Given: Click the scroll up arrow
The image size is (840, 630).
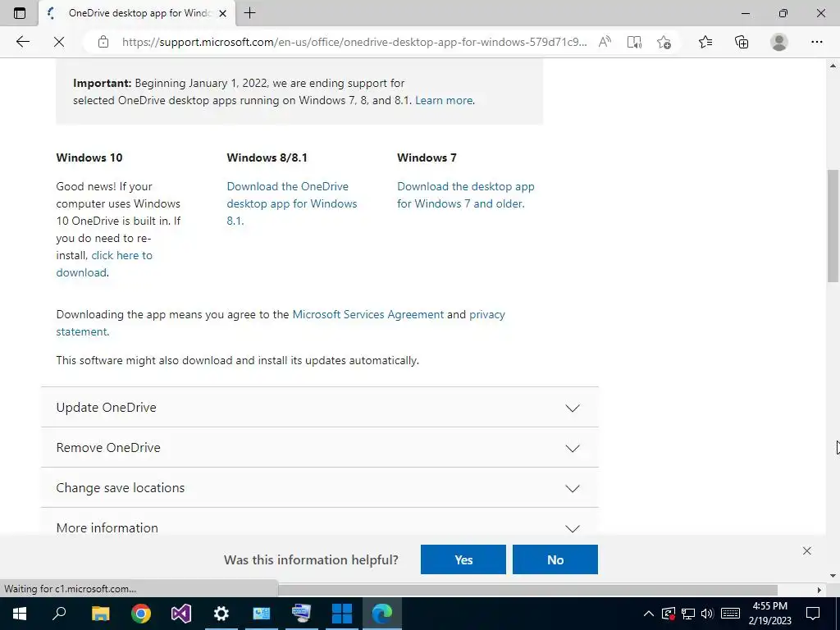Looking at the screenshot, I should point(833,66).
